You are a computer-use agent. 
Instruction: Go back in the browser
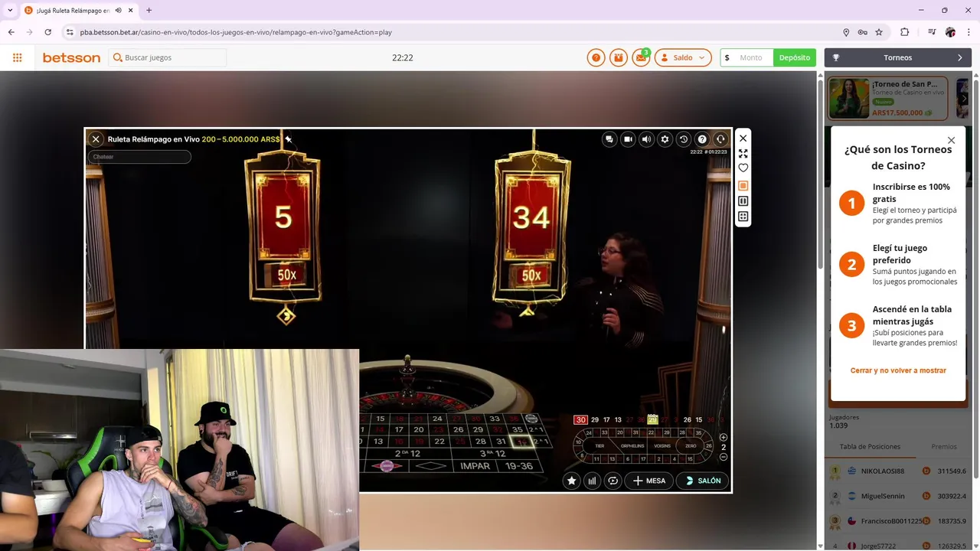[11, 32]
